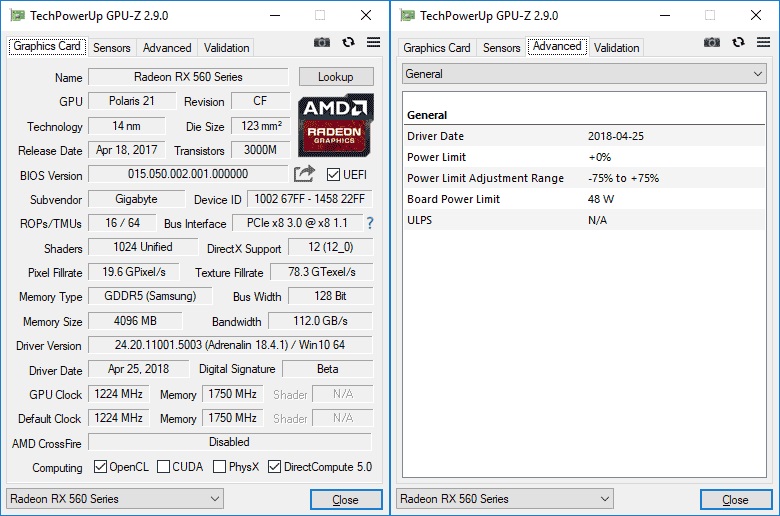Switch to Sensors tab in left window
The image size is (780, 516).
[111, 48]
